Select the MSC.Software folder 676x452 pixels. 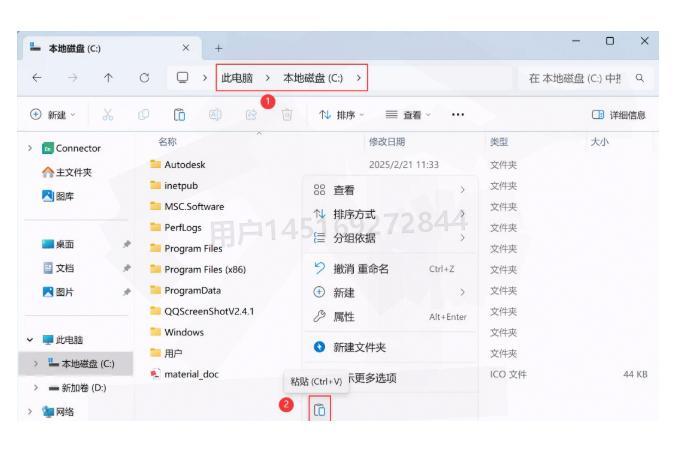[187, 207]
